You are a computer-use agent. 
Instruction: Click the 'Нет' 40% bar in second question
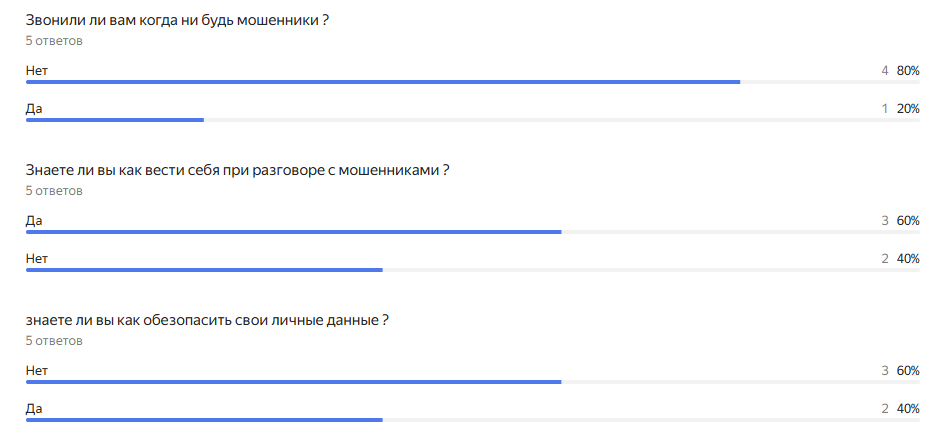(x=204, y=270)
